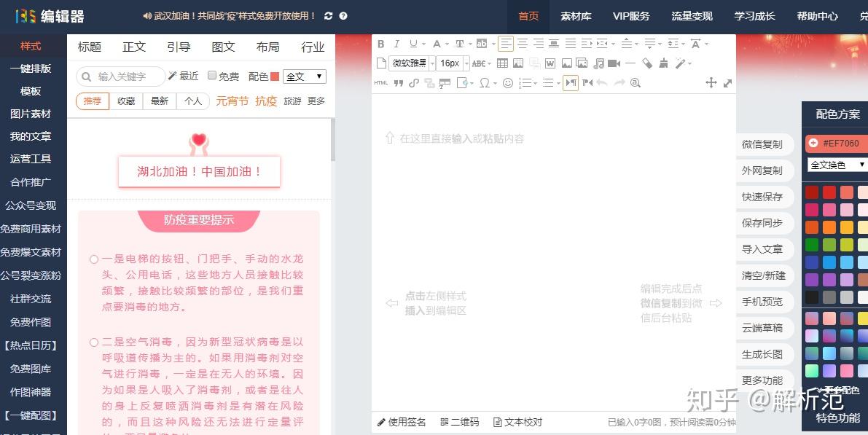The height and width of the screenshot is (435, 868).
Task: Open the emoji picker
Action: tap(508, 83)
